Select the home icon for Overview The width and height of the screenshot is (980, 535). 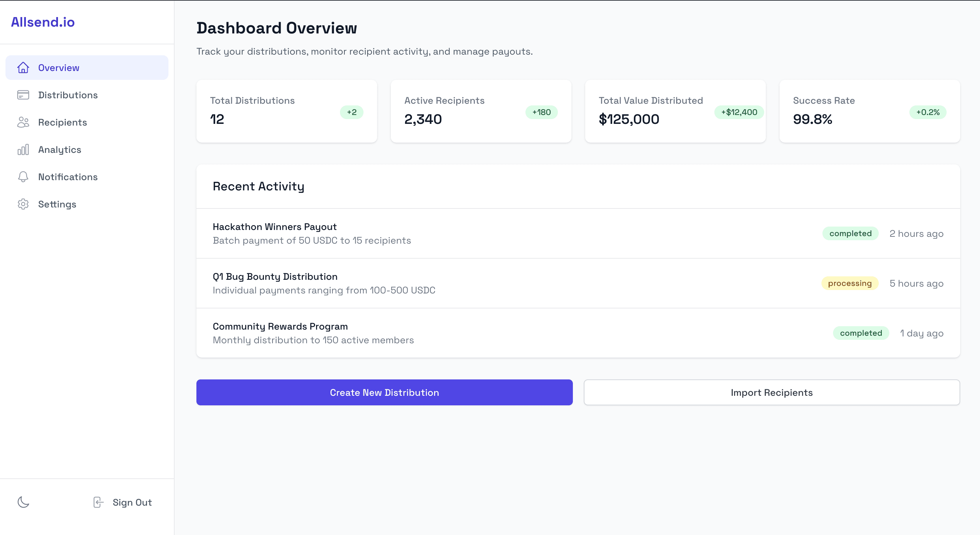[x=23, y=68]
